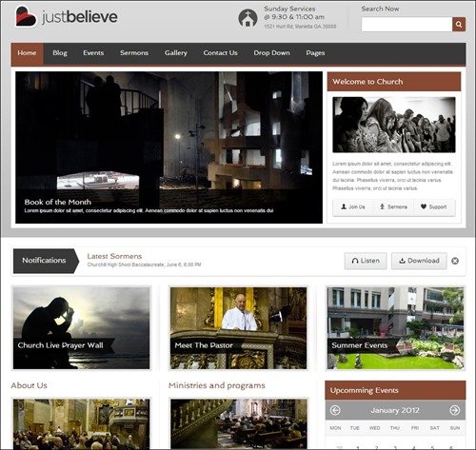This screenshot has width=476, height=450.
Task: Click the Download button
Action: coord(419,261)
